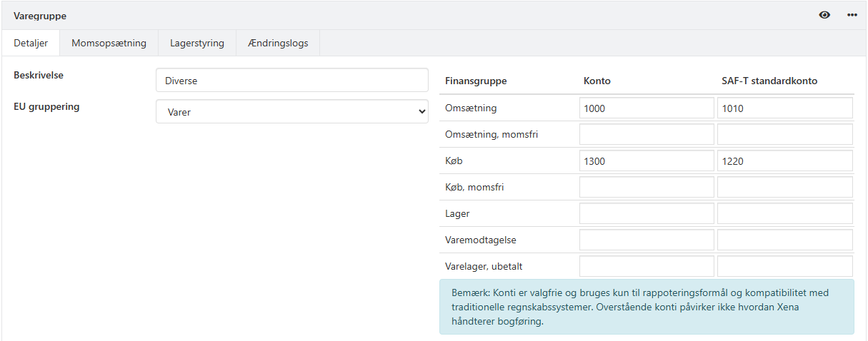
Task: Click Omsætning SAF-T standardkonto field with 1010
Action: tap(784, 108)
